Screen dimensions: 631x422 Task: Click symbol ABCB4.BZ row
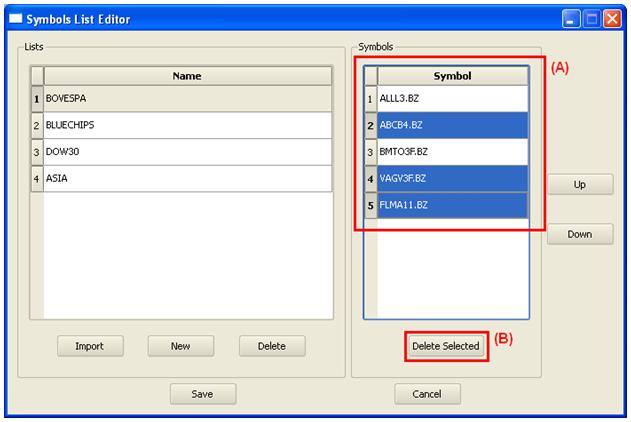click(x=452, y=125)
